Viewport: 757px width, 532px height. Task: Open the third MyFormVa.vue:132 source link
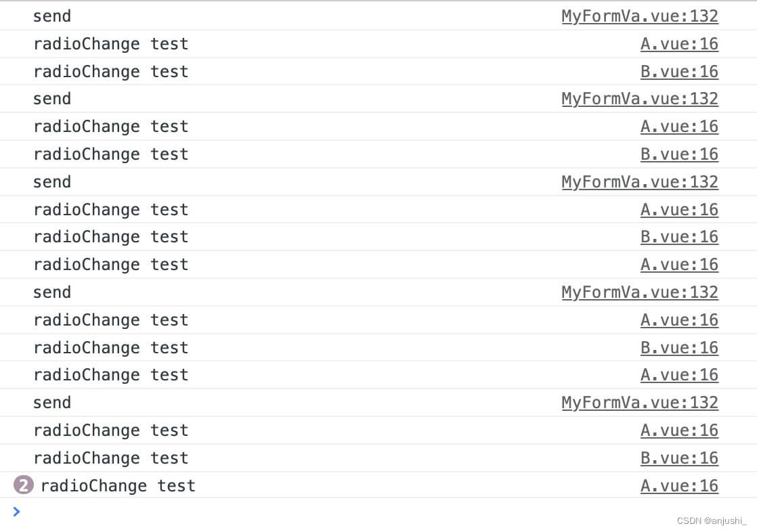[639, 182]
